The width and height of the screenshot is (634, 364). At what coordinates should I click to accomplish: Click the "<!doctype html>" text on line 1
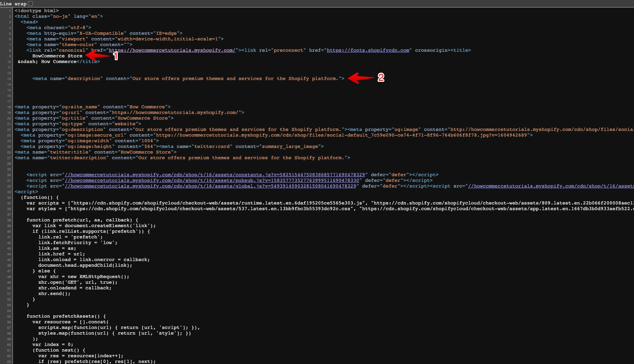pos(37,11)
